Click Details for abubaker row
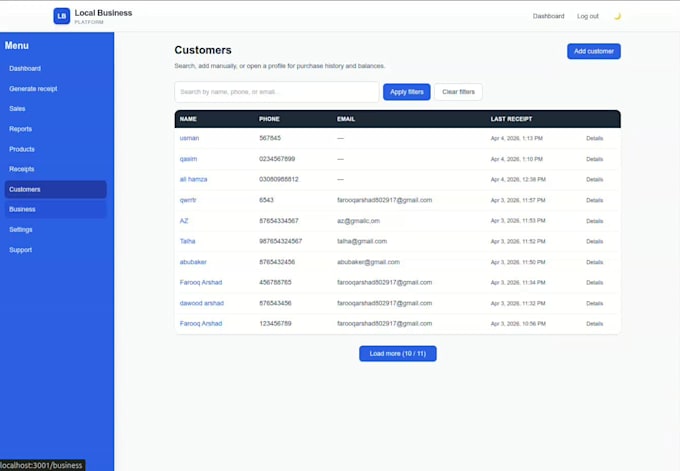 click(595, 262)
